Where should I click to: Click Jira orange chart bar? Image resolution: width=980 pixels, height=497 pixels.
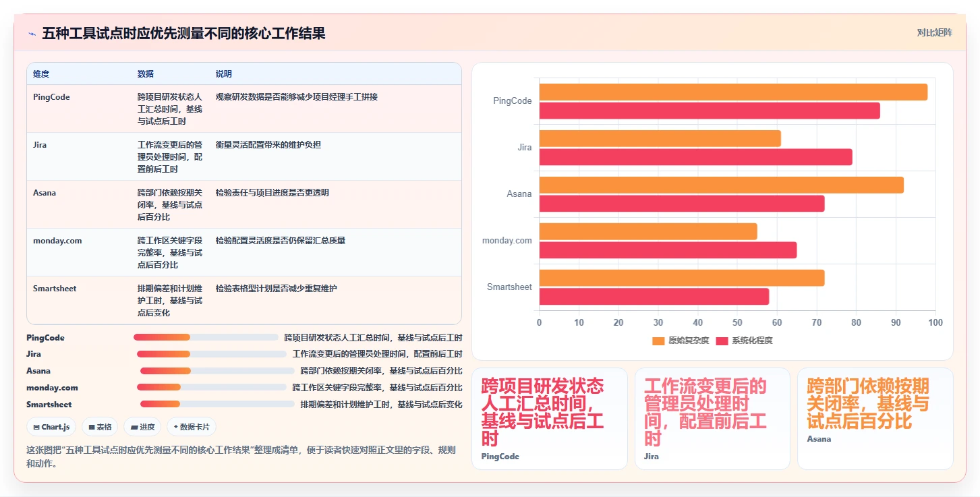coord(660,138)
